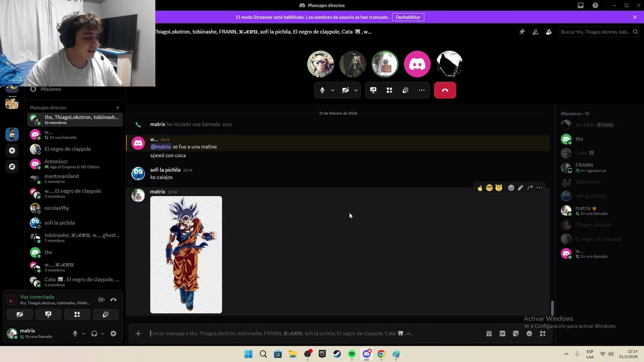Open the El negro de claypole DM
This screenshot has width=644, height=362.
[x=74, y=149]
